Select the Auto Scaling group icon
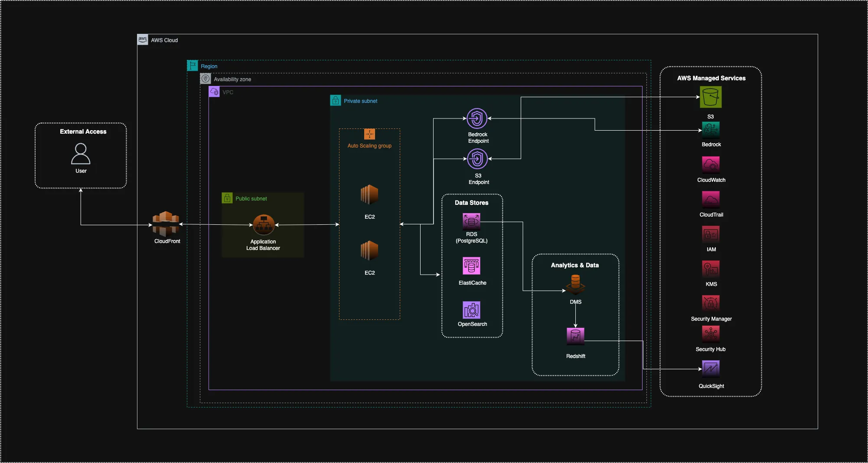Screen dimensions: 868x463 [x=369, y=134]
